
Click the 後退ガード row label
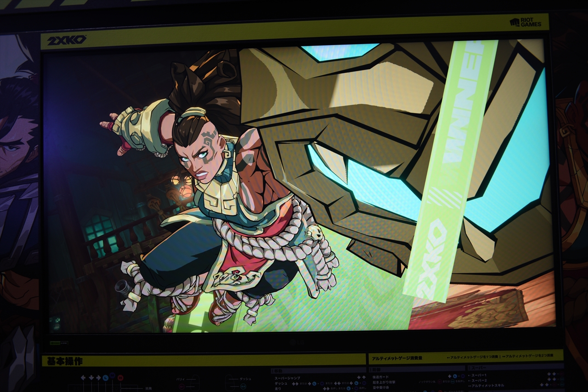pyautogui.click(x=380, y=377)
